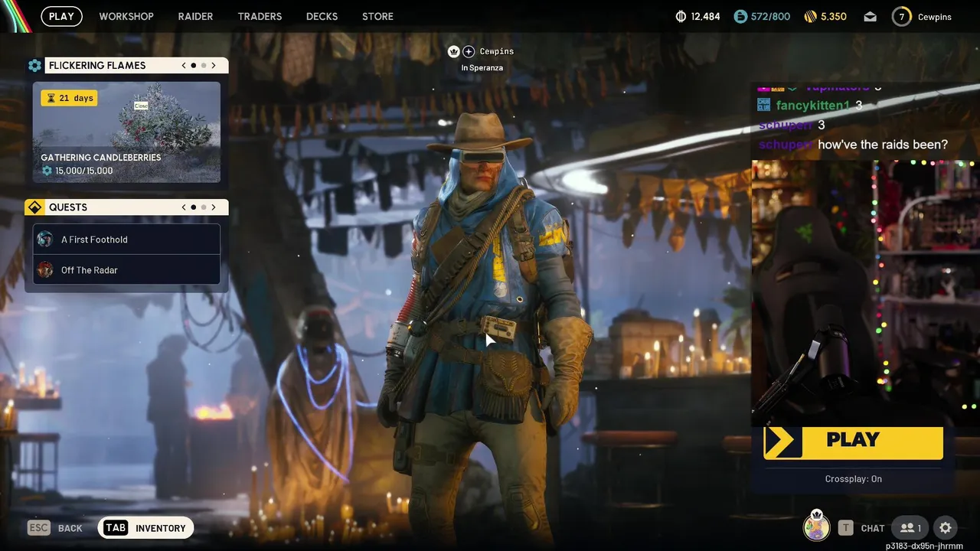Image resolution: width=980 pixels, height=551 pixels.
Task: Select second Flickering Flames page dot
Action: [204, 65]
